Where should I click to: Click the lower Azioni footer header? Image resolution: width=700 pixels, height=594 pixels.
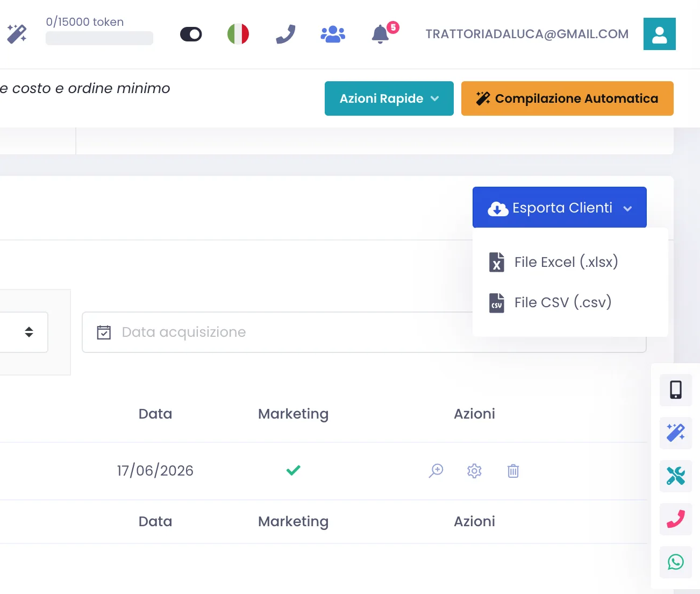(474, 521)
